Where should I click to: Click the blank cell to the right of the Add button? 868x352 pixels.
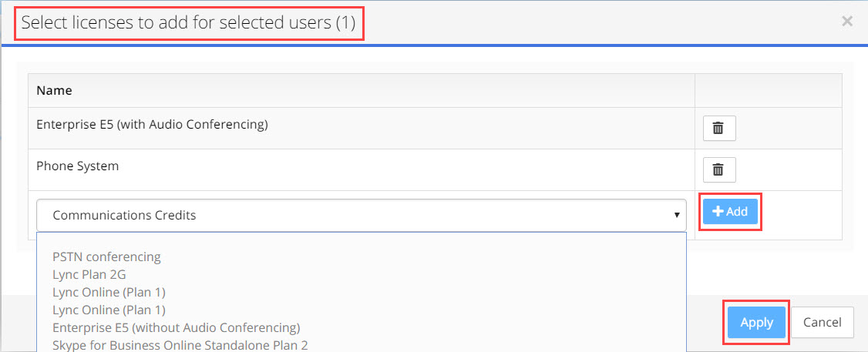point(802,216)
